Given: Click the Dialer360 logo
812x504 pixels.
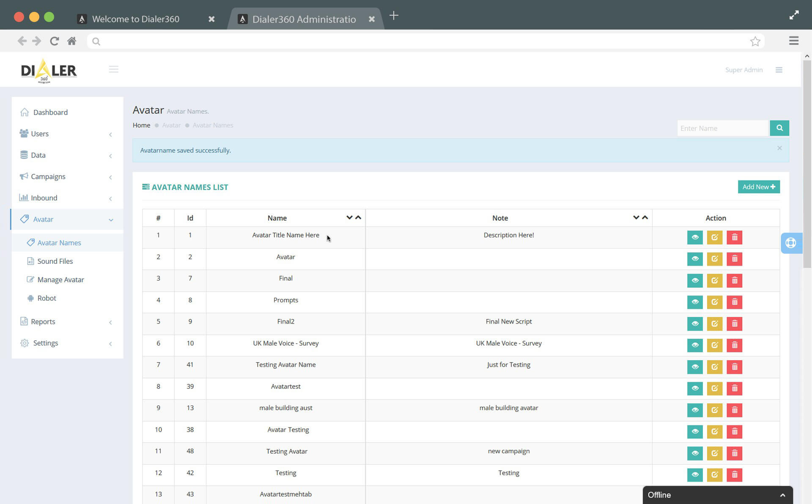Looking at the screenshot, I should coord(49,70).
